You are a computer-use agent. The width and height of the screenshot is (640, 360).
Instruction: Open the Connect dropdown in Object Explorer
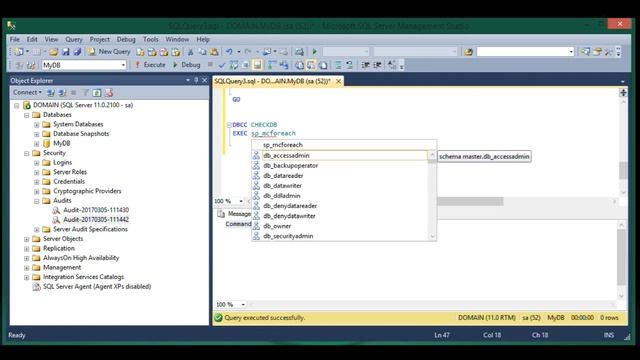(x=27, y=93)
